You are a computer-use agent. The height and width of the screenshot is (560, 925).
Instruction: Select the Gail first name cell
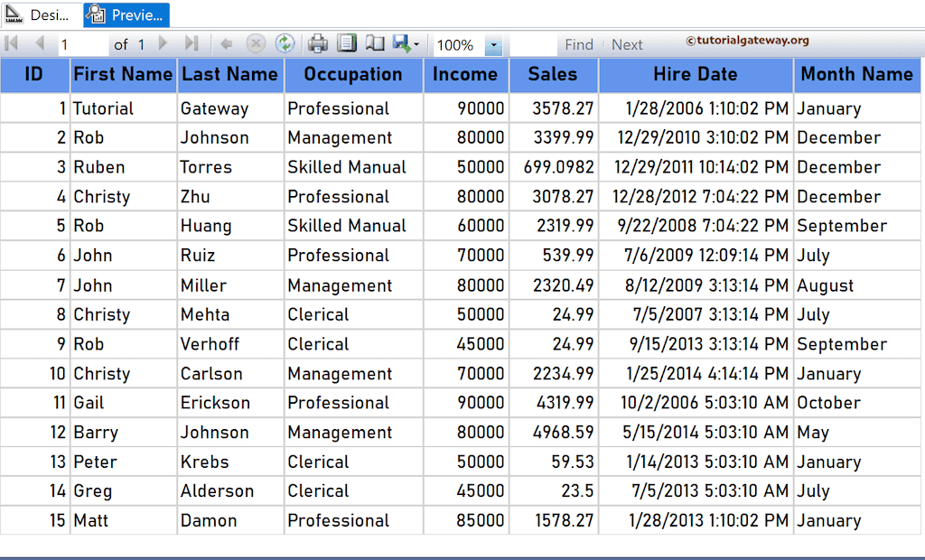[123, 403]
